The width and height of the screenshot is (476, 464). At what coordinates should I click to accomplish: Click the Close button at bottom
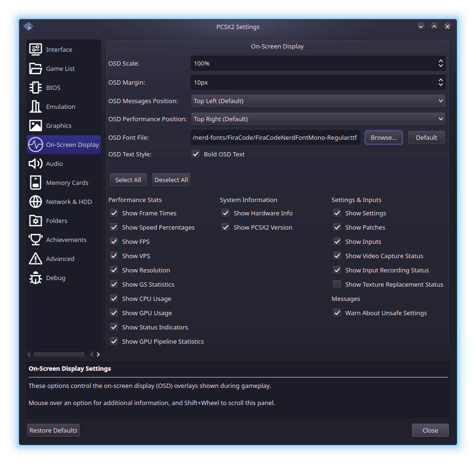[x=430, y=430]
